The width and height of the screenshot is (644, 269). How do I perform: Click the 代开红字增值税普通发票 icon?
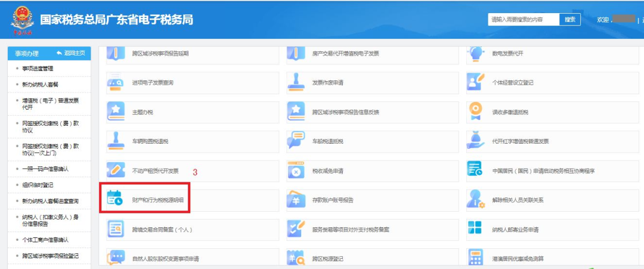[476, 141]
